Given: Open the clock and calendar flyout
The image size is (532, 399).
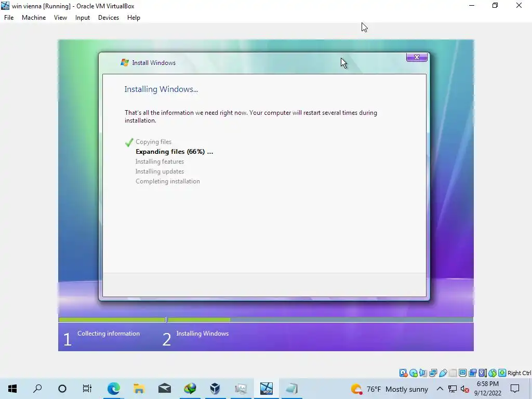Looking at the screenshot, I should tap(487, 389).
